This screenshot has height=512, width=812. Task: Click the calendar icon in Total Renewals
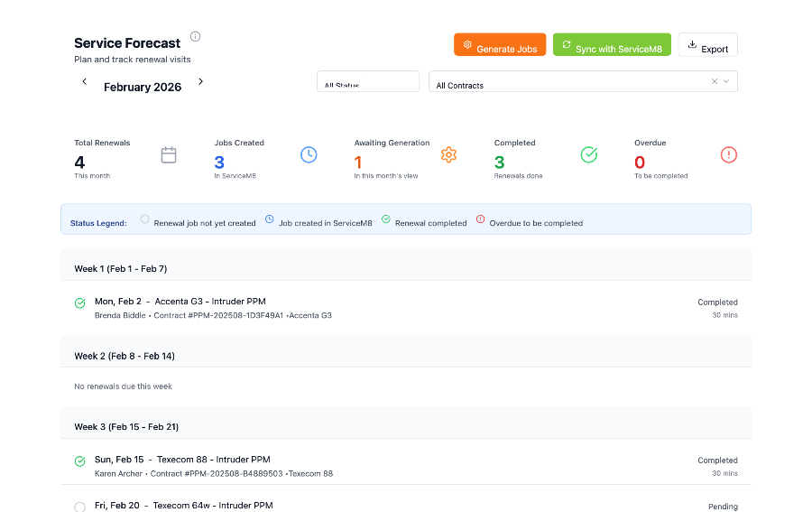click(169, 154)
